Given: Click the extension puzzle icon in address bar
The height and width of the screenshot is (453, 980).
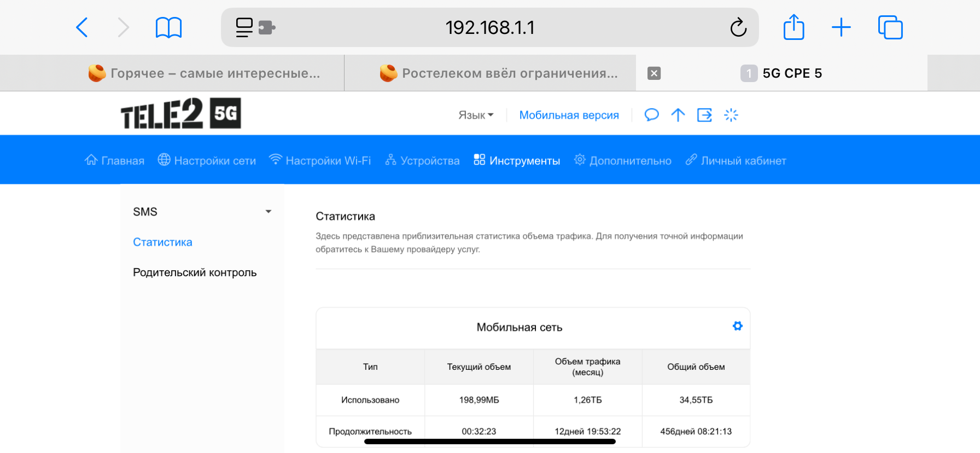Looking at the screenshot, I should (266, 27).
